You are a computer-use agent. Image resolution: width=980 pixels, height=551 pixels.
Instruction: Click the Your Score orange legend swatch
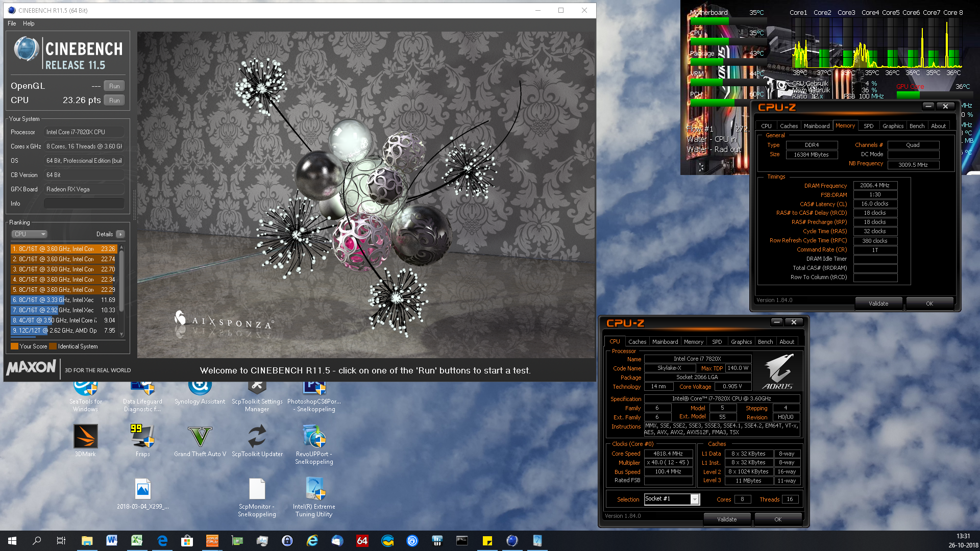[x=14, y=346]
